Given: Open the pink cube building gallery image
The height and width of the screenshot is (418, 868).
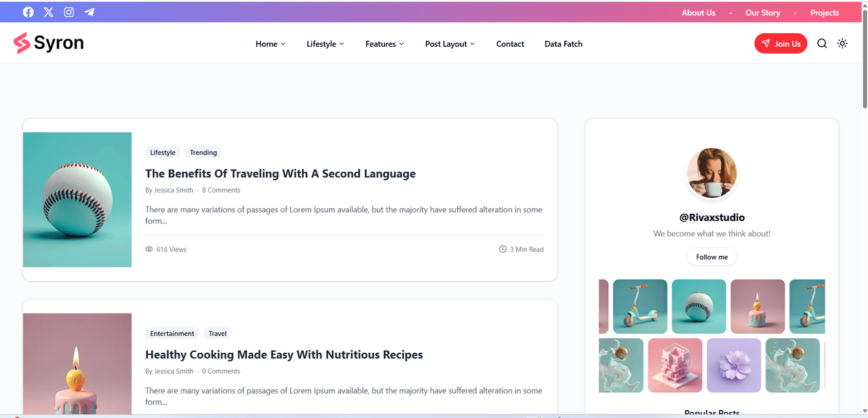Looking at the screenshot, I should [x=675, y=366].
